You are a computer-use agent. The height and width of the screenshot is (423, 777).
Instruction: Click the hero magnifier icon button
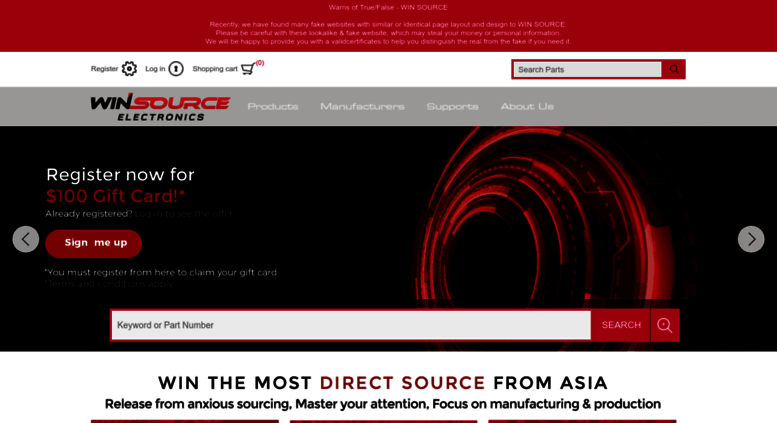[x=665, y=325]
